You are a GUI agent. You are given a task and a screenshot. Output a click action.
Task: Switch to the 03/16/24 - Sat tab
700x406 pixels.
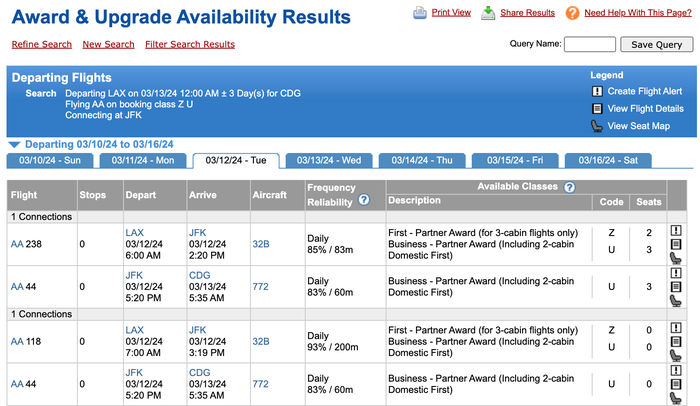[x=608, y=161]
